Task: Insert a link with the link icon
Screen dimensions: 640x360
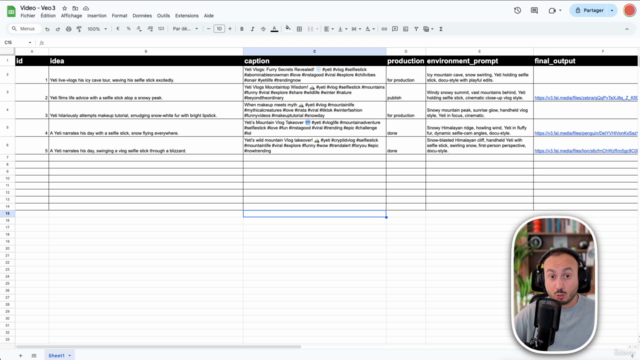Action: 384,29
